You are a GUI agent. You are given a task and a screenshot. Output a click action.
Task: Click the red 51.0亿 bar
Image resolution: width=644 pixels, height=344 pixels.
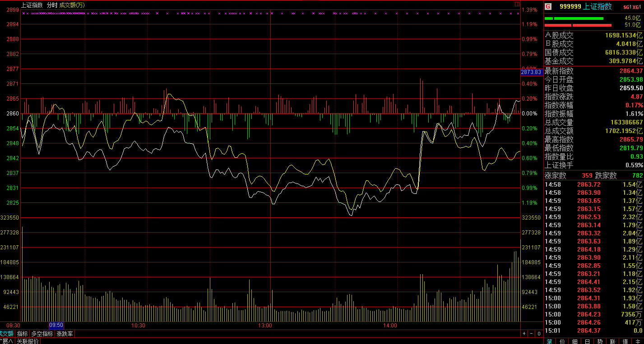tap(578, 25)
